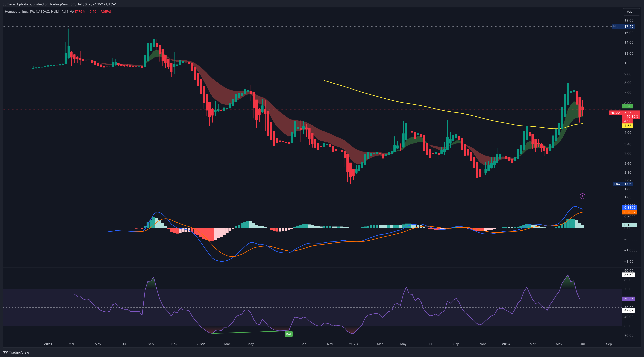Click the −46.36% change label
The image size is (644, 357).
(631, 117)
